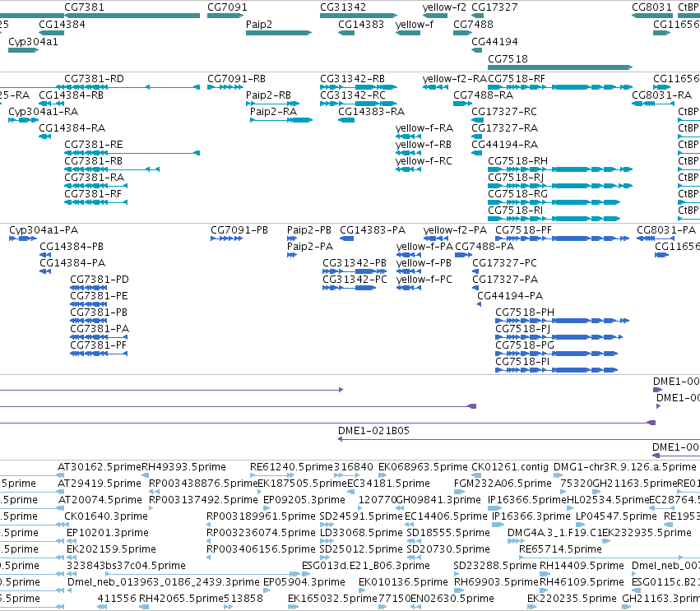The width and height of the screenshot is (700, 611).
Task: Select EST LP04547.5prime
Action: [616, 516]
